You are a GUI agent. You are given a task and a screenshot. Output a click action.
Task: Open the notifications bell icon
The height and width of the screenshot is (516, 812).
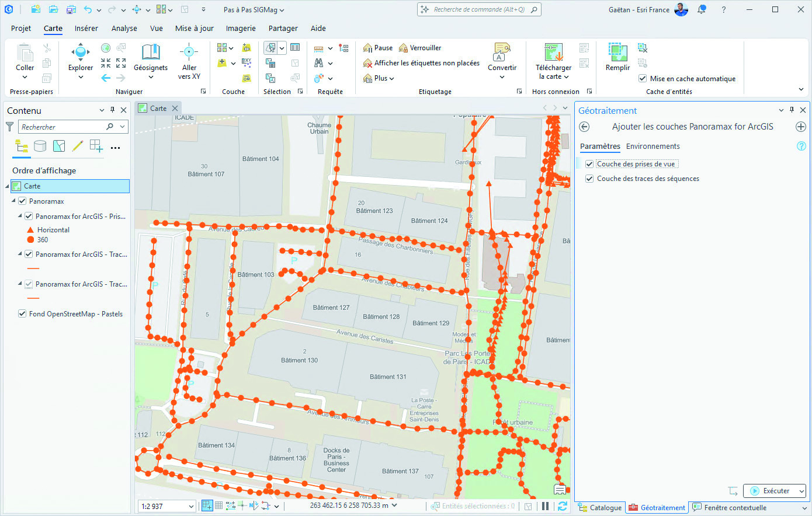(702, 9)
